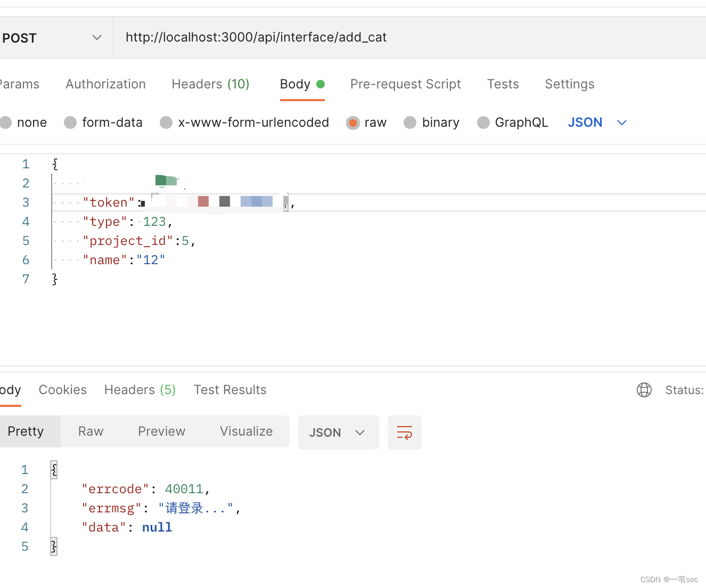Select the none body type
This screenshot has height=588, width=706.
coord(24,123)
